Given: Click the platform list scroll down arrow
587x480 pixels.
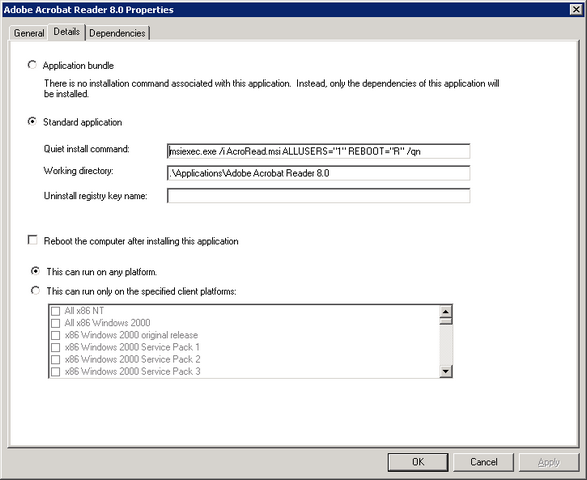Looking at the screenshot, I should tap(446, 371).
